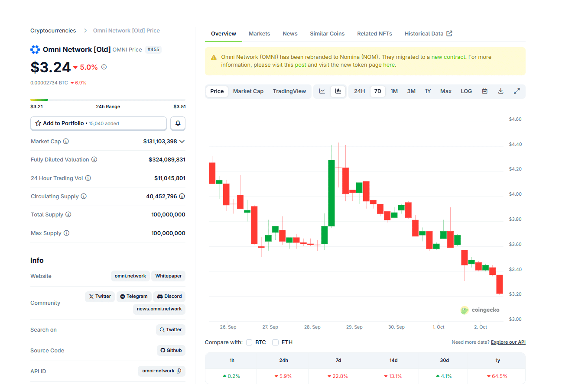
Task: Select the TradingView chart option
Action: (x=289, y=91)
